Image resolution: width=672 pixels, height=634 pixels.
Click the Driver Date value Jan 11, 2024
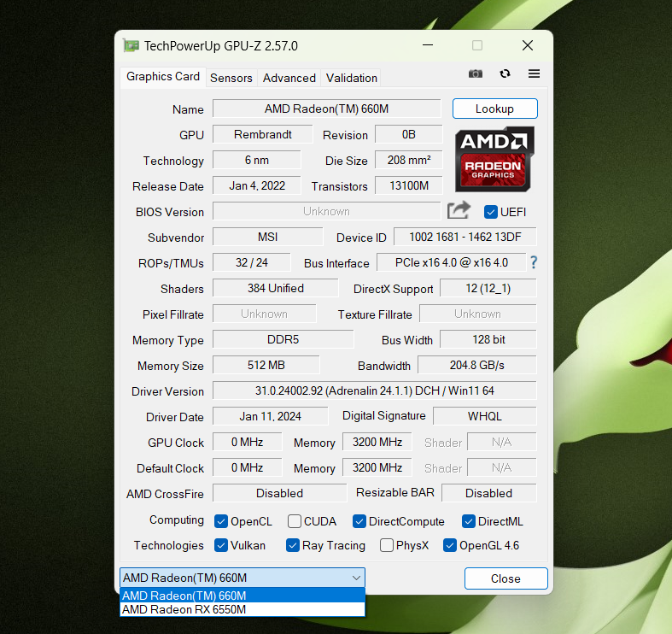[271, 416]
